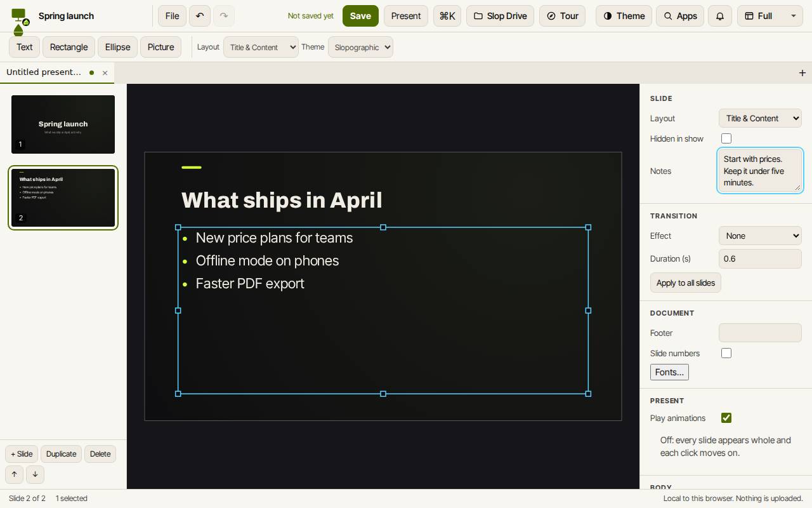812x508 pixels.
Task: Disable Play animations checkbox
Action: [x=726, y=418]
